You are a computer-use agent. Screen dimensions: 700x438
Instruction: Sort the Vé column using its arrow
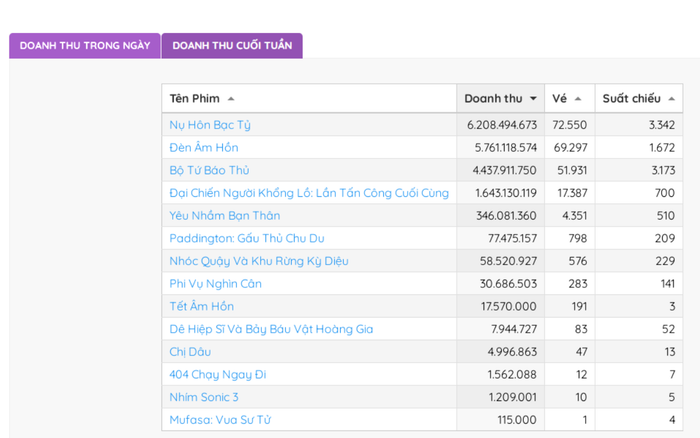point(578,99)
